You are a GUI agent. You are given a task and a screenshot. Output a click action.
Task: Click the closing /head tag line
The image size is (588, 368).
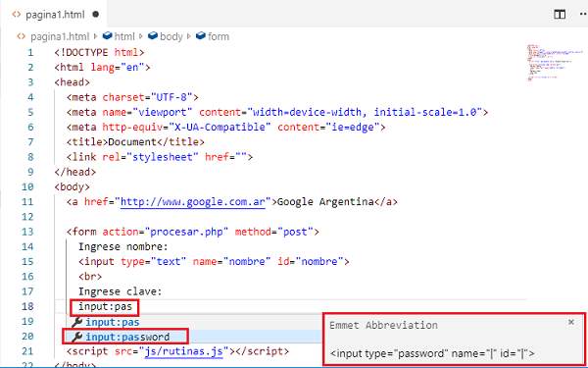pyautogui.click(x=75, y=172)
